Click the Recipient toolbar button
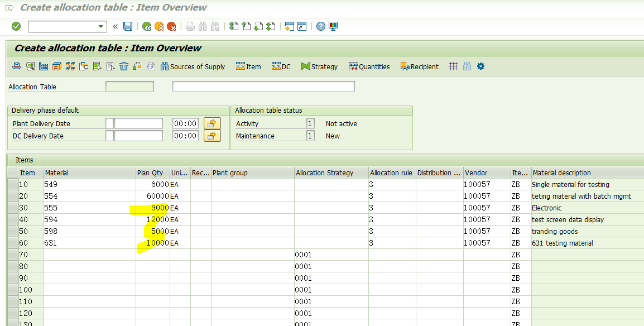 pos(419,66)
